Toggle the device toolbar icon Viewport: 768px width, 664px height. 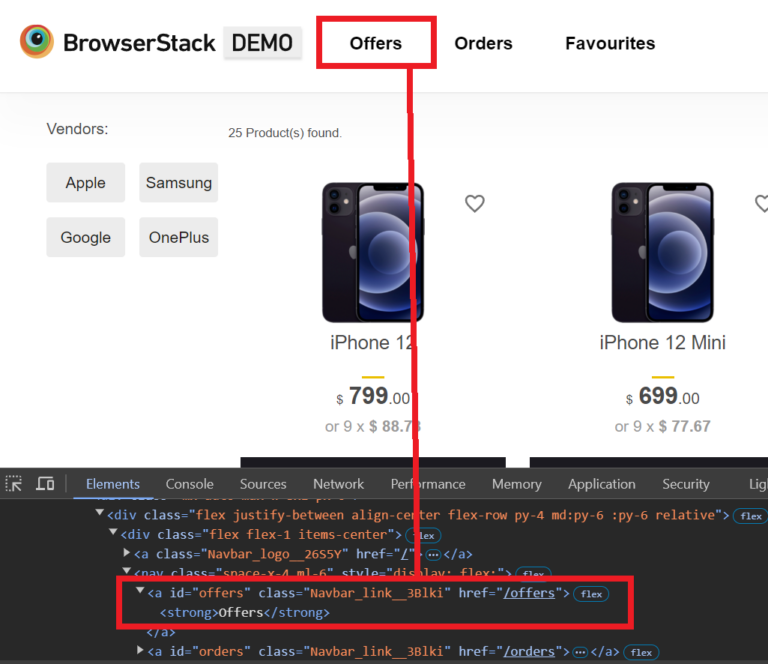pyautogui.click(x=45, y=484)
